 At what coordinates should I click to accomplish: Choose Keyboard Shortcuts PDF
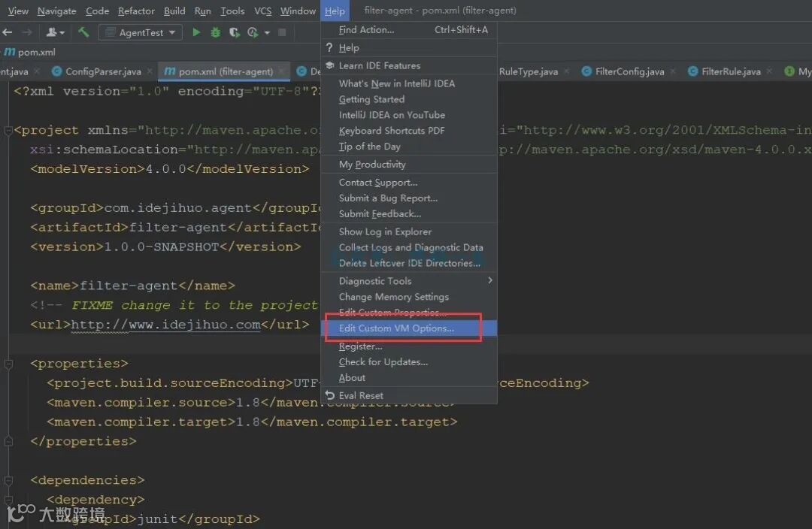pos(409,131)
